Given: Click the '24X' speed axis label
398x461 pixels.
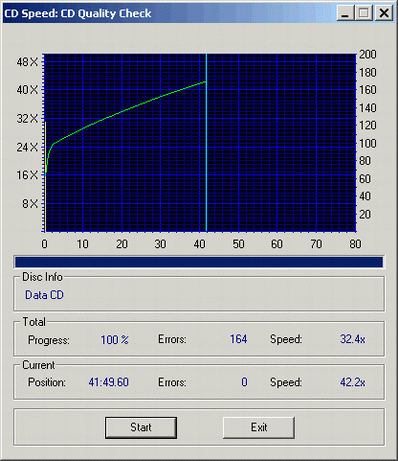Looking at the screenshot, I should pyautogui.click(x=27, y=147).
